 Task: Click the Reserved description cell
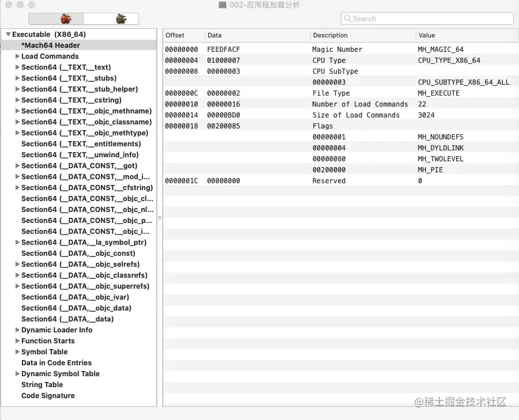[329, 181]
